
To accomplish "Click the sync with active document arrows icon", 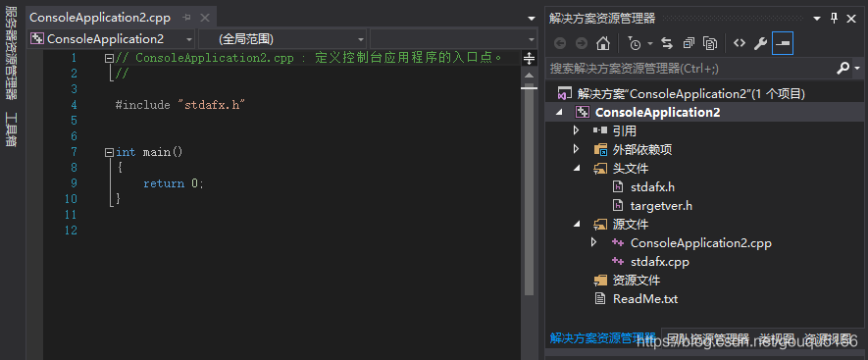I will (667, 43).
